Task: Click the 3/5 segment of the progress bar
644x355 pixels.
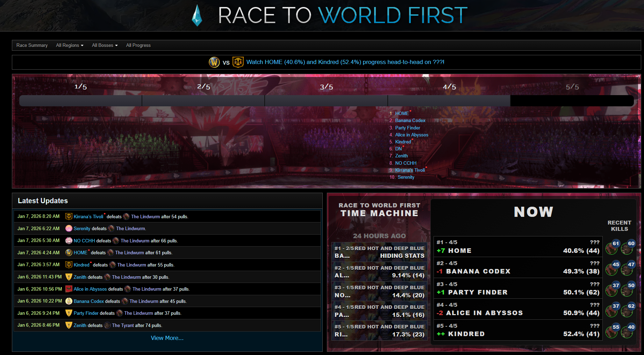Action: 326,101
